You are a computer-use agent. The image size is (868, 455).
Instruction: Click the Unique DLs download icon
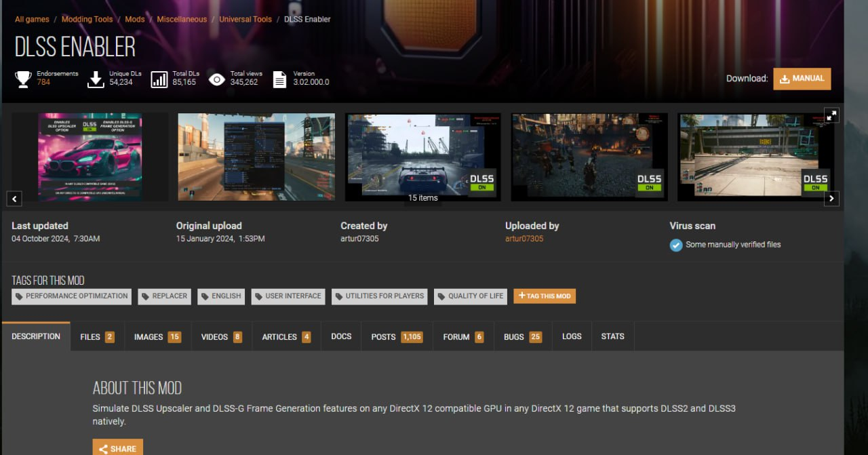pyautogui.click(x=96, y=79)
